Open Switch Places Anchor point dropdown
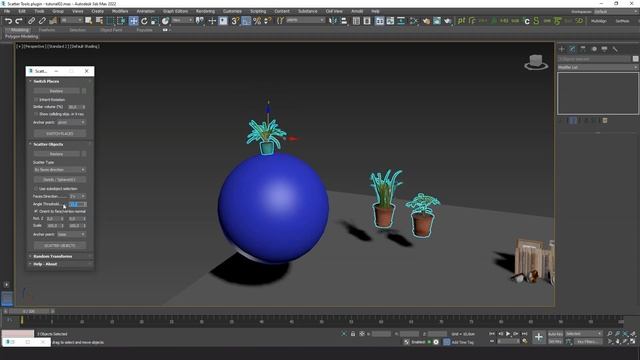 click(x=71, y=122)
